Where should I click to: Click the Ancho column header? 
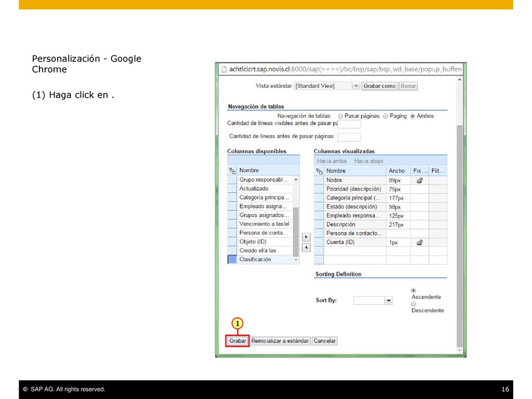coord(398,171)
